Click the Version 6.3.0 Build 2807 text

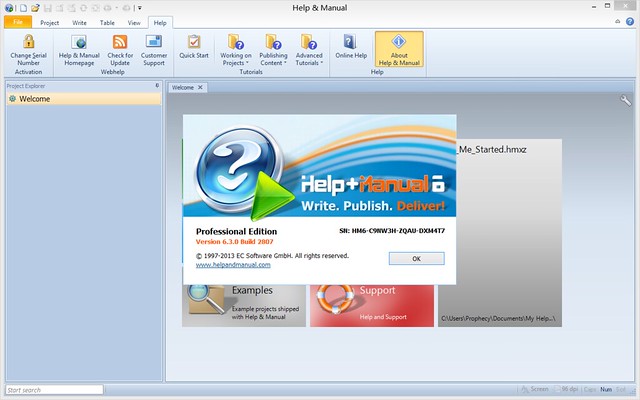click(234, 242)
